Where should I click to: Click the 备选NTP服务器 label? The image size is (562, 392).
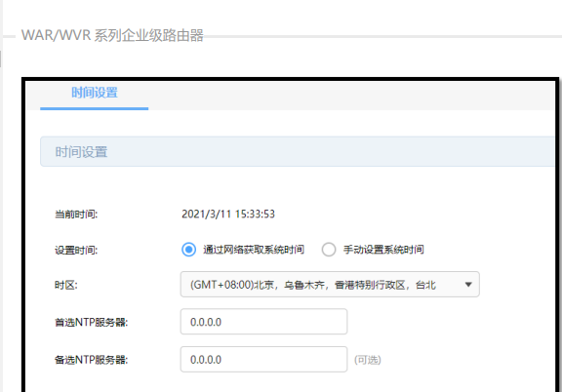click(x=91, y=360)
